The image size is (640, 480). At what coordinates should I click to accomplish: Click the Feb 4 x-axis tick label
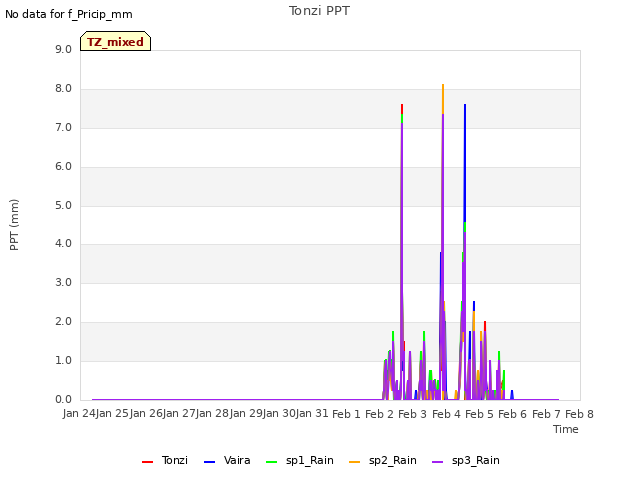point(446,414)
